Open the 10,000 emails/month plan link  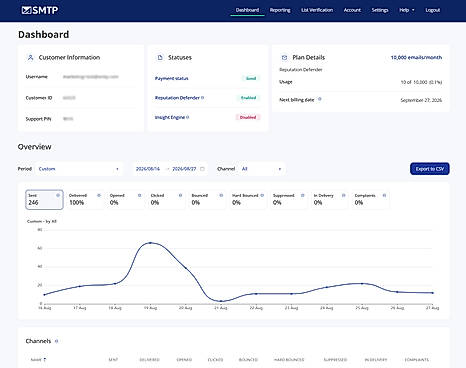[x=416, y=58]
